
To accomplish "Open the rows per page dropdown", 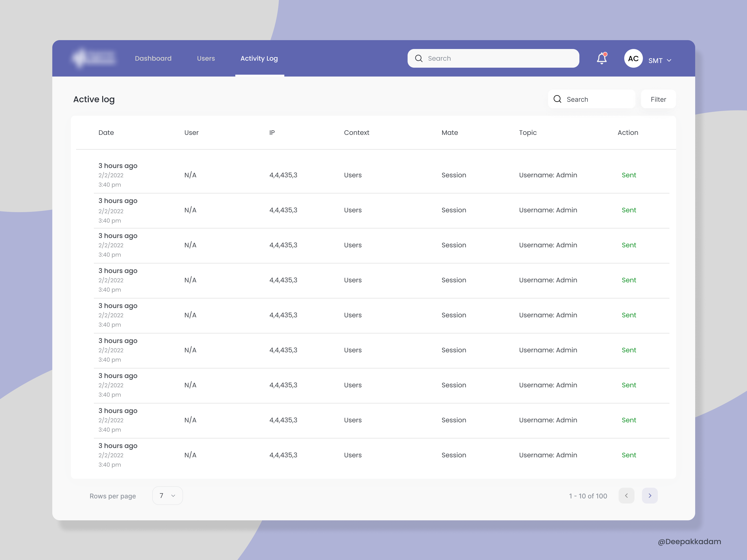I will click(x=167, y=496).
